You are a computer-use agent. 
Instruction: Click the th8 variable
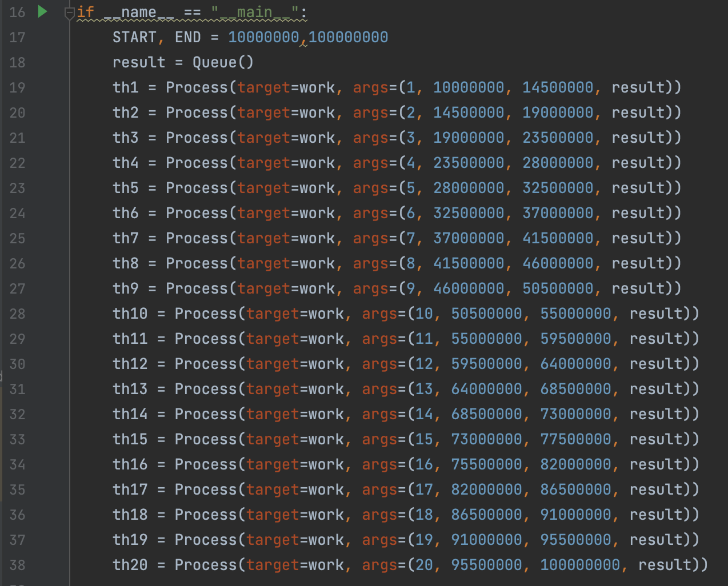[x=126, y=264]
